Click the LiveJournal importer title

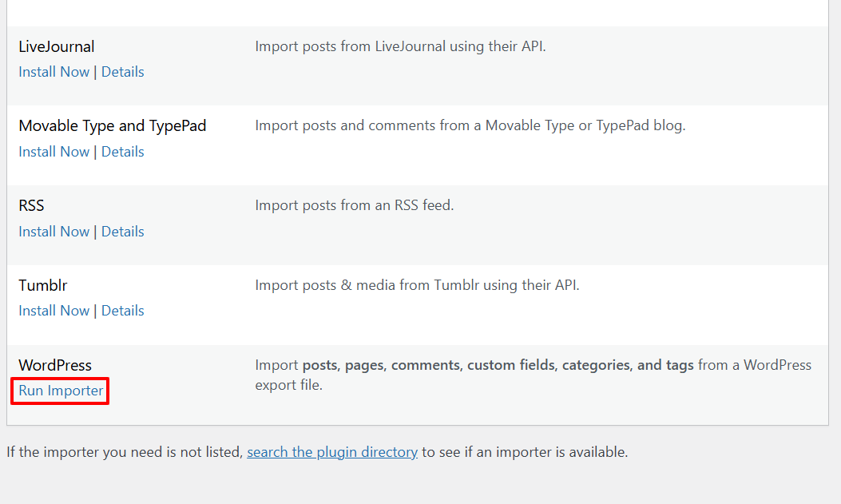(57, 46)
